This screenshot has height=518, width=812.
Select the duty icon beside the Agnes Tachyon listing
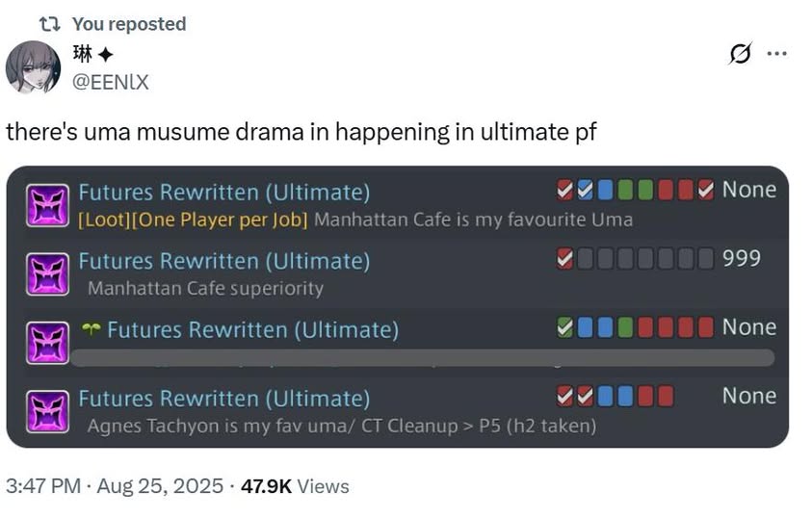coord(47,411)
